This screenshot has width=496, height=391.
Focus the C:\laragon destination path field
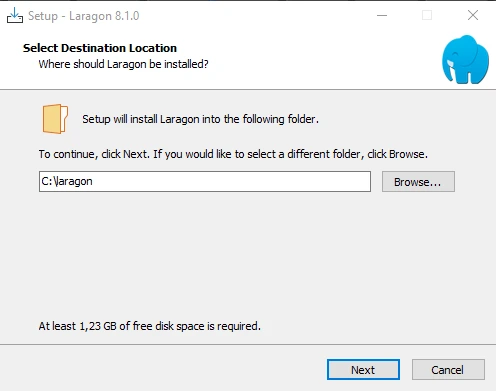[205, 182]
